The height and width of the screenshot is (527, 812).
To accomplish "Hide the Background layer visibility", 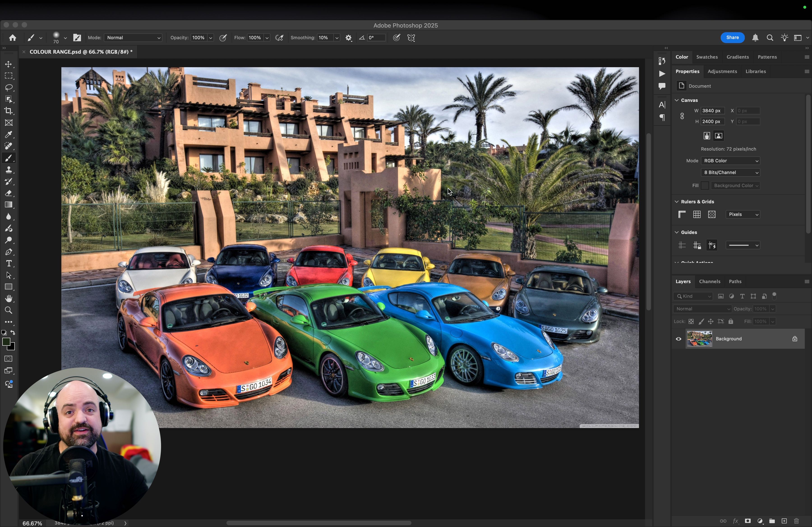I will click(678, 339).
